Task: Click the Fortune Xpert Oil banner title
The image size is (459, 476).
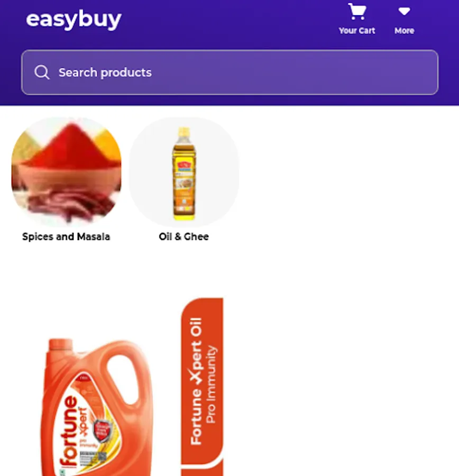Action: pos(196,381)
